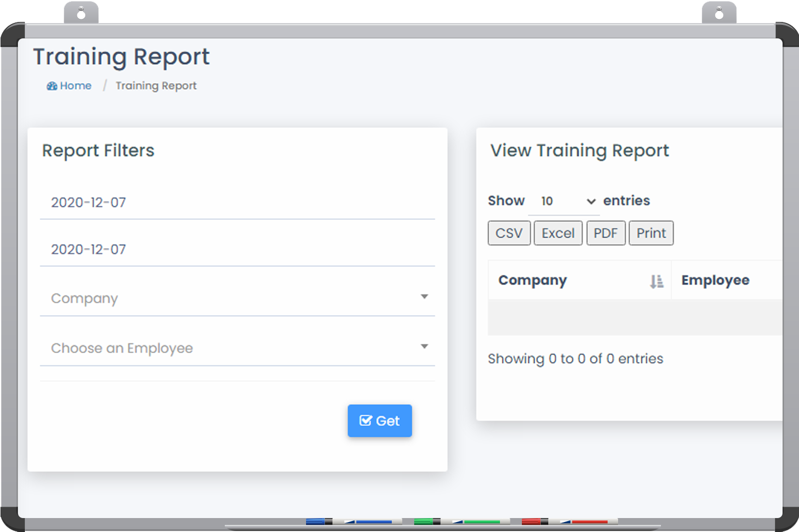This screenshot has height=532, width=799.
Task: Click the sort icon in Company column
Action: pos(656,281)
